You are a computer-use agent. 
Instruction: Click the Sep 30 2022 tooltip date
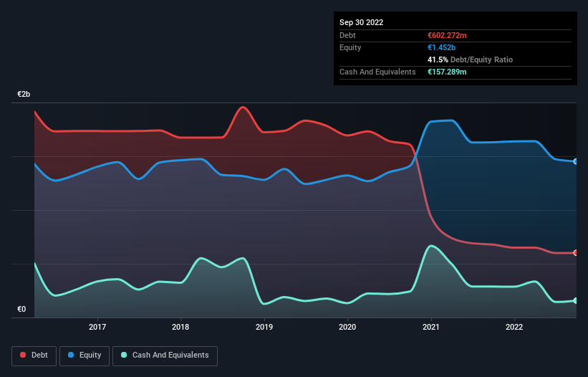tap(361, 22)
